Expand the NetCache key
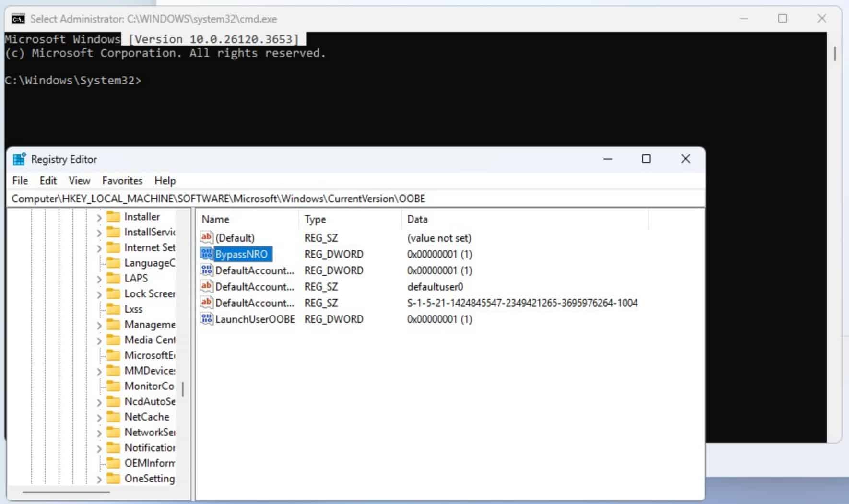 tap(99, 417)
